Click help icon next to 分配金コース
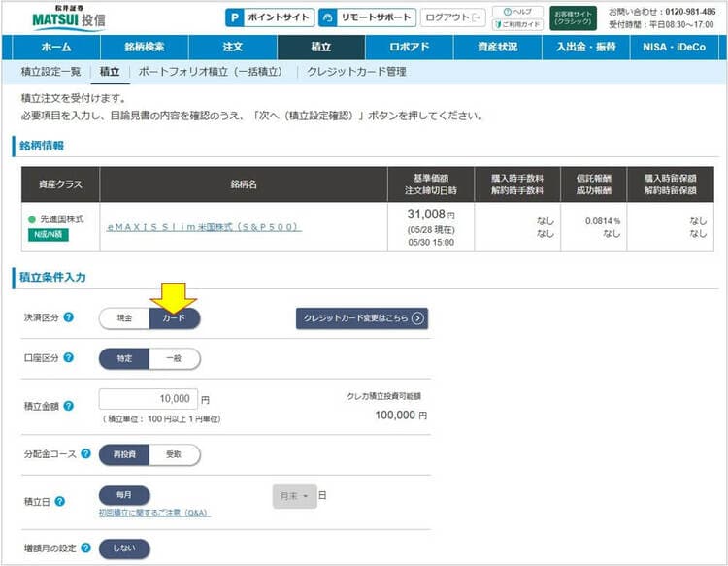 click(85, 453)
